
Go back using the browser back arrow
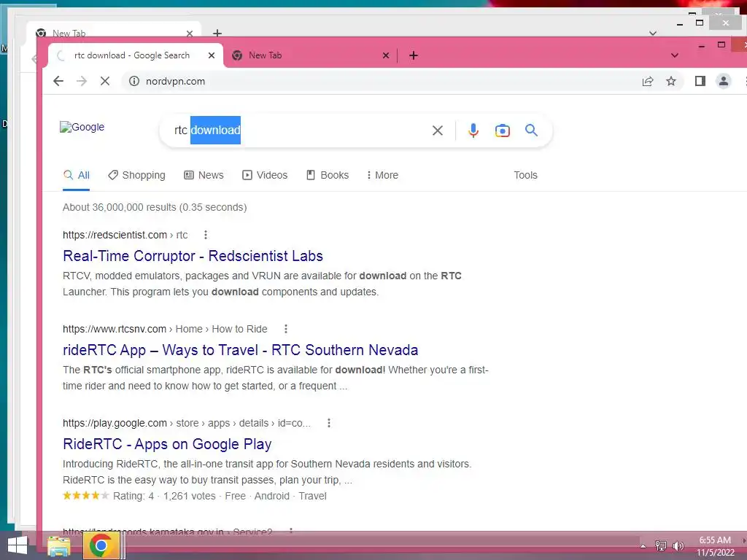pos(58,81)
